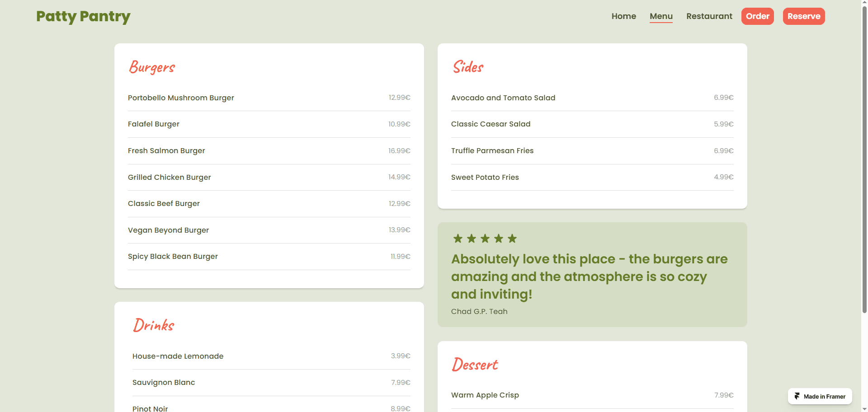This screenshot has width=868, height=412.
Task: Click Falafel Burger item
Action: click(154, 124)
